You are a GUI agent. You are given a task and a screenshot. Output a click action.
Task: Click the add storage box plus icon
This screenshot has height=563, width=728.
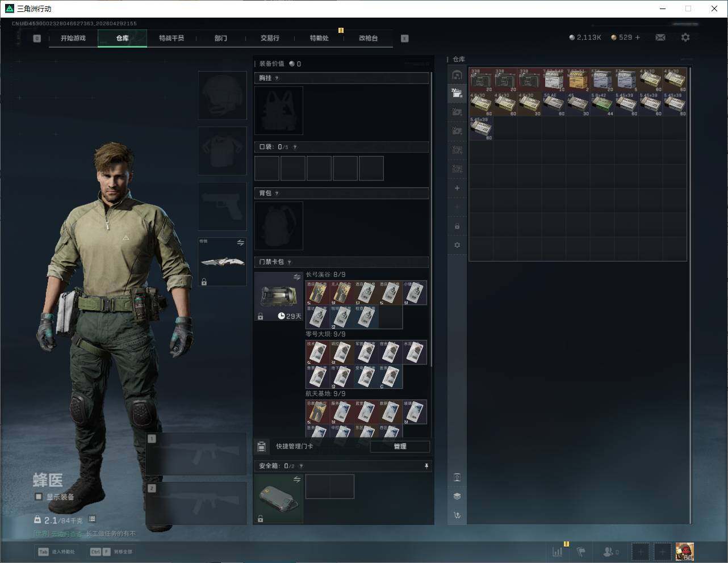(x=457, y=188)
